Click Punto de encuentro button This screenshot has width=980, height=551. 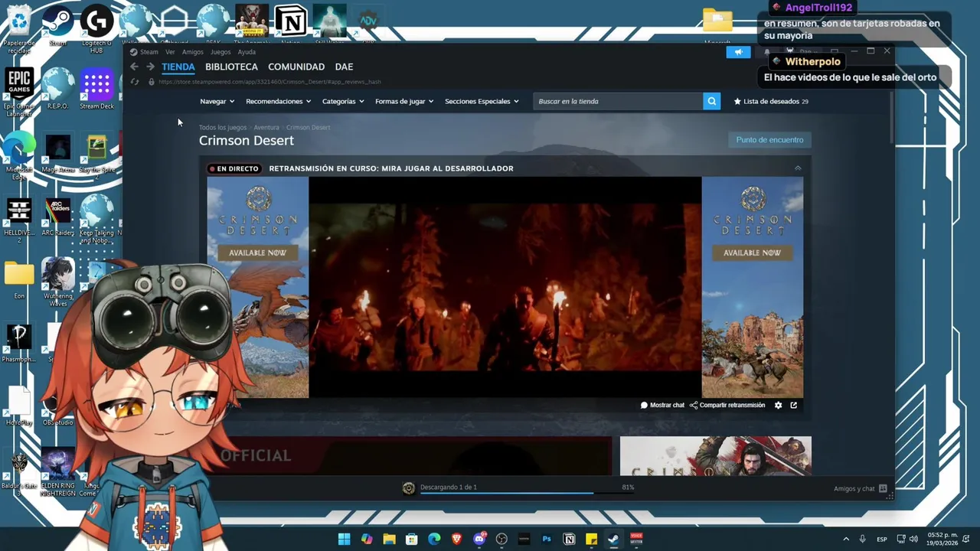pos(769,140)
